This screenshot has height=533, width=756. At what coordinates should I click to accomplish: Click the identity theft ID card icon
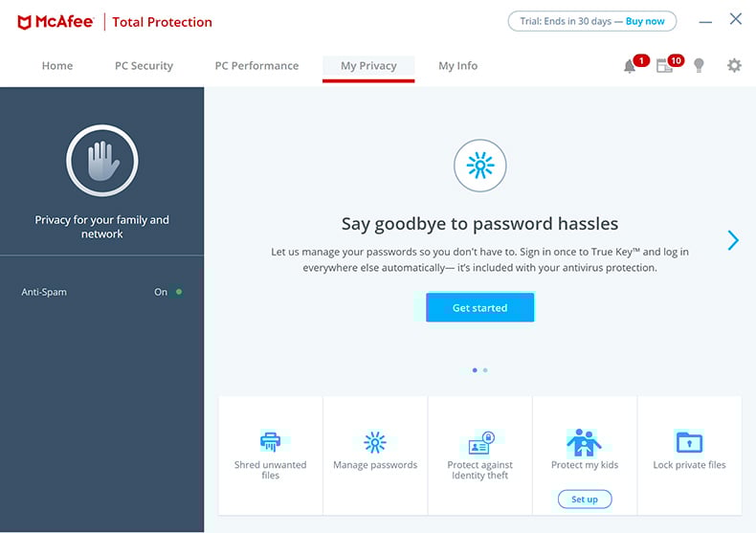pyautogui.click(x=481, y=443)
